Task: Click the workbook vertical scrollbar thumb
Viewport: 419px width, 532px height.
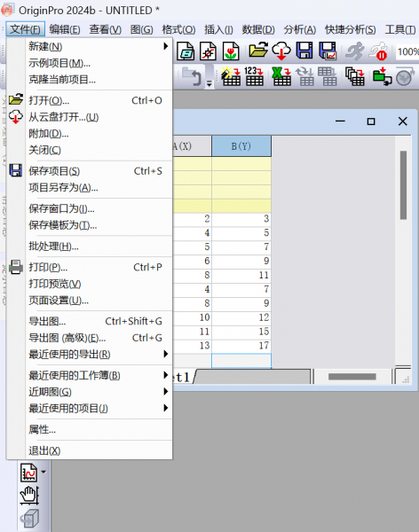Action: [403, 185]
